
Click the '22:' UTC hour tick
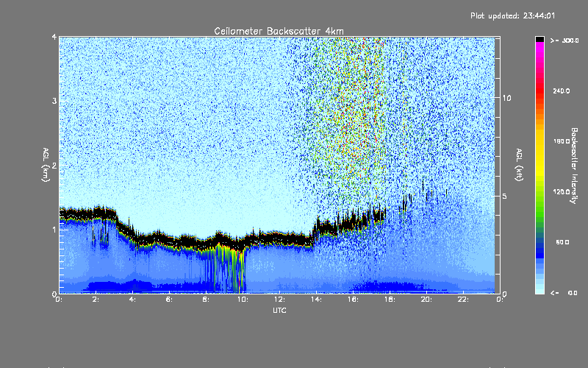[x=463, y=300]
